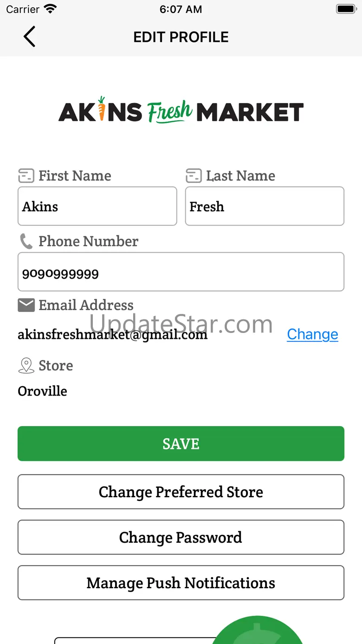Edit the First Name field
Image resolution: width=362 pixels, height=644 pixels.
(97, 206)
